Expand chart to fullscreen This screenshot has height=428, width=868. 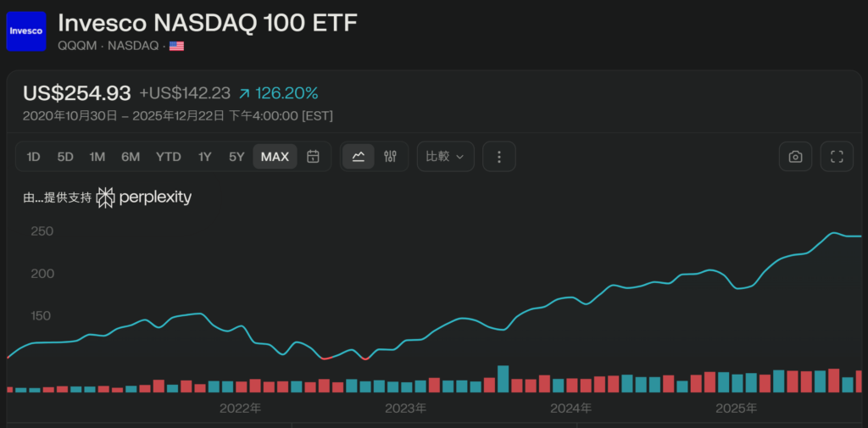pyautogui.click(x=837, y=157)
